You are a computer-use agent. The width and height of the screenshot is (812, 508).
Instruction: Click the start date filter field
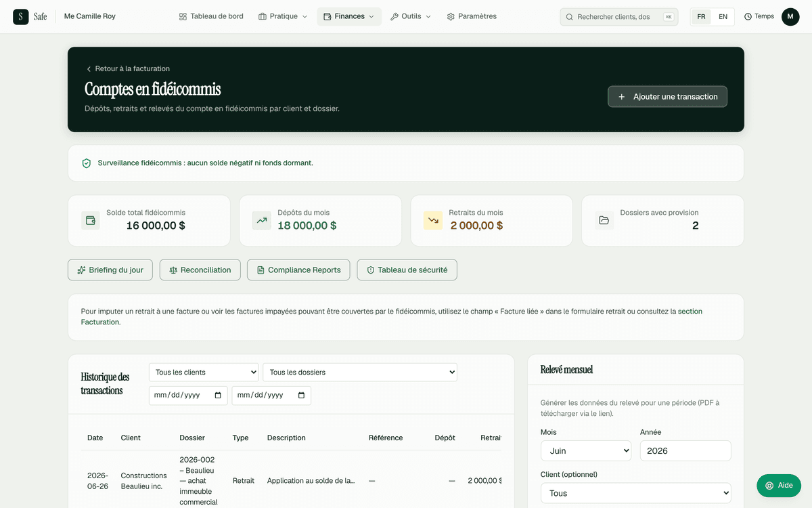[188, 396]
